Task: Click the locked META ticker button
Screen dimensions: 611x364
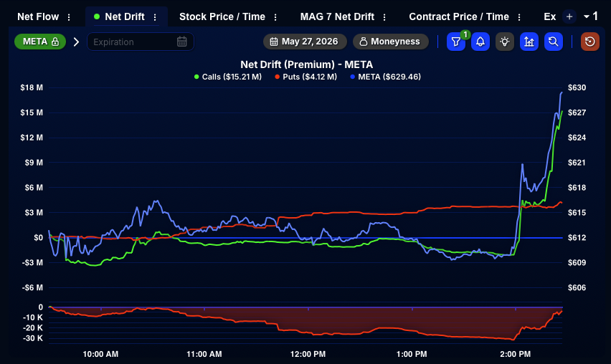Action: [40, 42]
